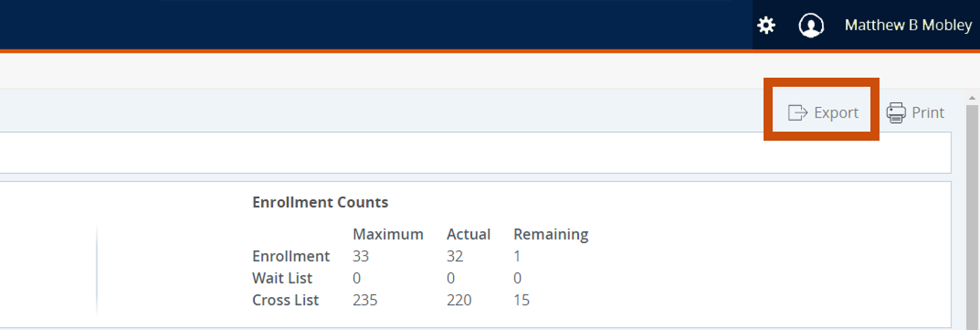Click the vertical scrollbar thumb
The image size is (980, 330).
point(972,215)
